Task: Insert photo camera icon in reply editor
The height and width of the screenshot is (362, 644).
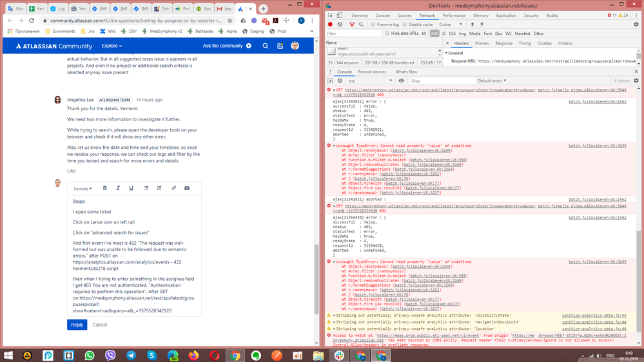Action: click(187, 188)
